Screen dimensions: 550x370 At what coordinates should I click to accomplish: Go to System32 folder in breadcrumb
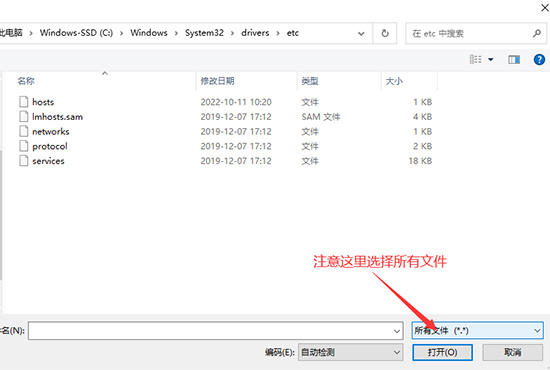pos(204,33)
